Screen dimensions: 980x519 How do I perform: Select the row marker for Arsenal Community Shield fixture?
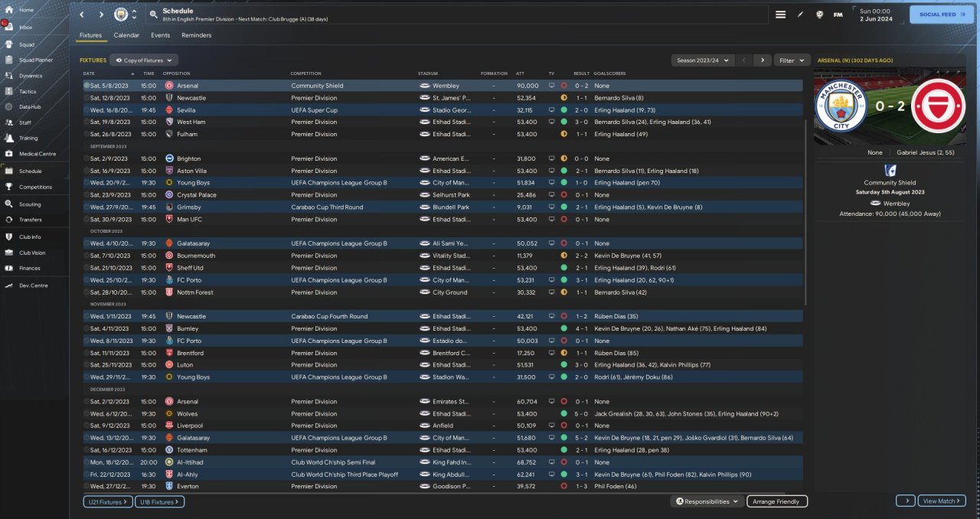87,86
